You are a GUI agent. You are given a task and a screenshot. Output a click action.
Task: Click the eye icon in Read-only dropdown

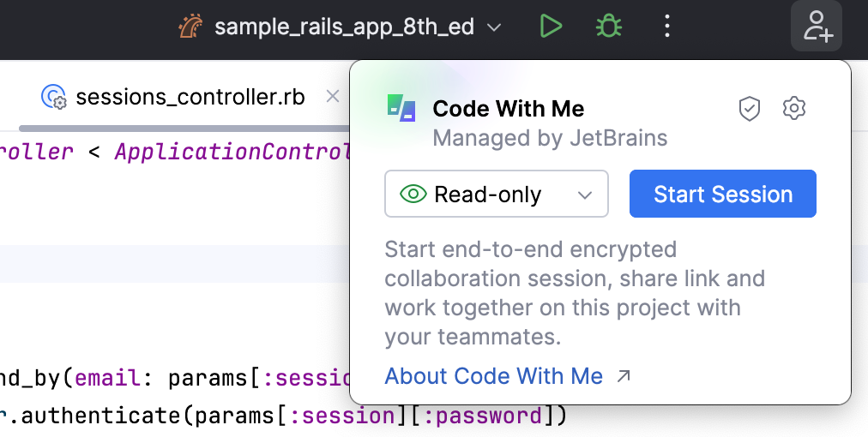tap(413, 195)
